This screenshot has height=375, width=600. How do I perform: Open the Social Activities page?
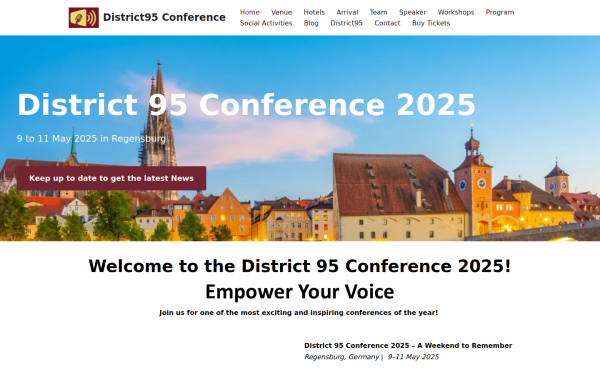(x=266, y=23)
